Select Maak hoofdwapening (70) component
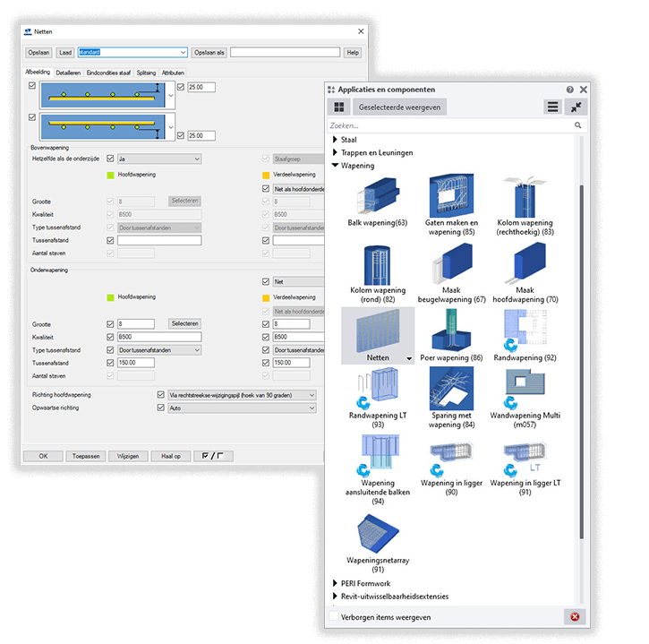649x644 pixels. [x=525, y=273]
